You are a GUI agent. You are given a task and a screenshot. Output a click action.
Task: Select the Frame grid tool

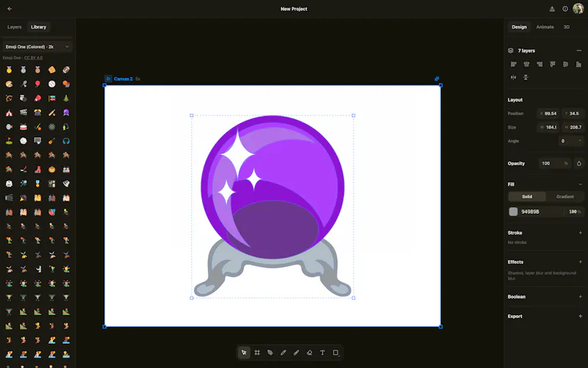click(257, 353)
